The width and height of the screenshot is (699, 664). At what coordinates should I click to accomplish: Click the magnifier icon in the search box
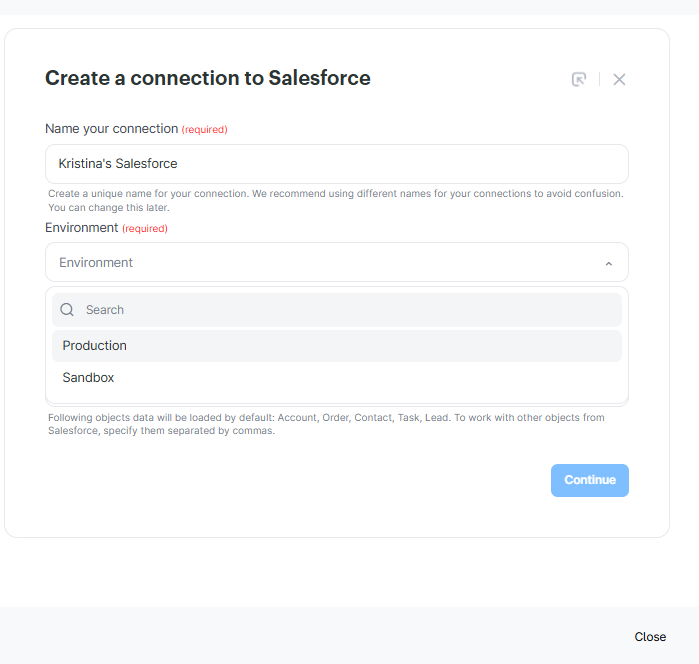(67, 310)
